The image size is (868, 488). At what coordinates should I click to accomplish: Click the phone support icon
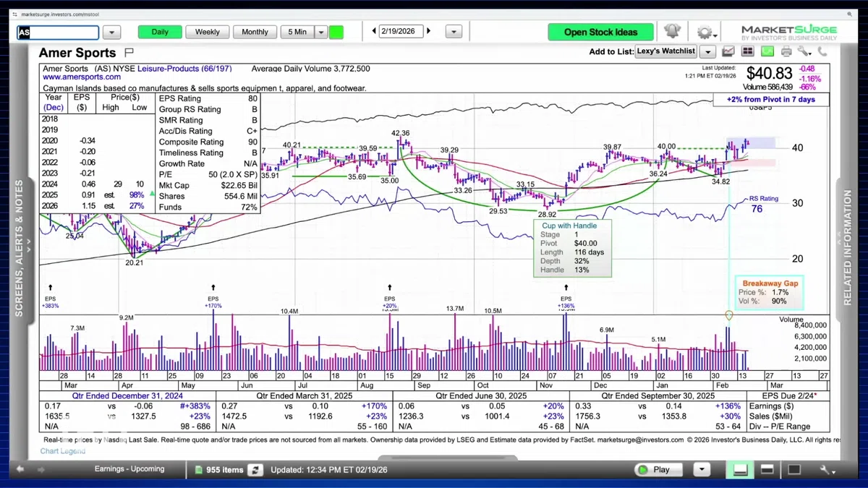822,52
